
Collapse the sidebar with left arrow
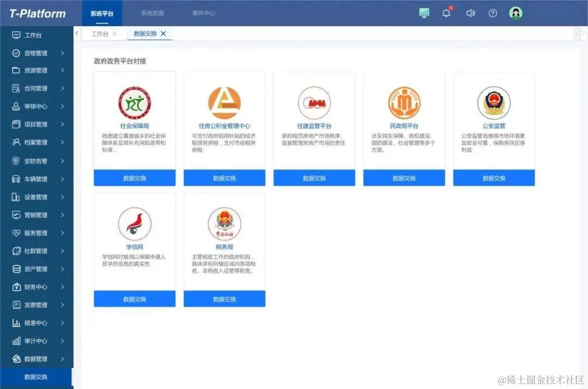(x=77, y=33)
